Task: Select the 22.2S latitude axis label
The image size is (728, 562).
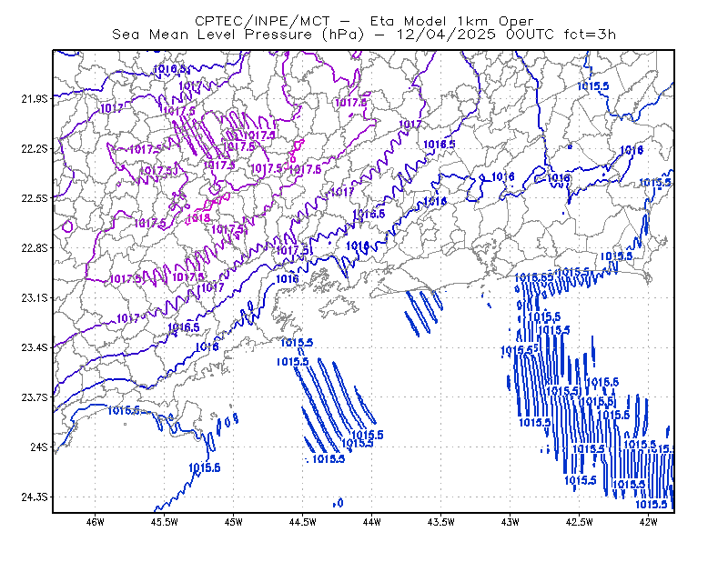Action: 35,148
